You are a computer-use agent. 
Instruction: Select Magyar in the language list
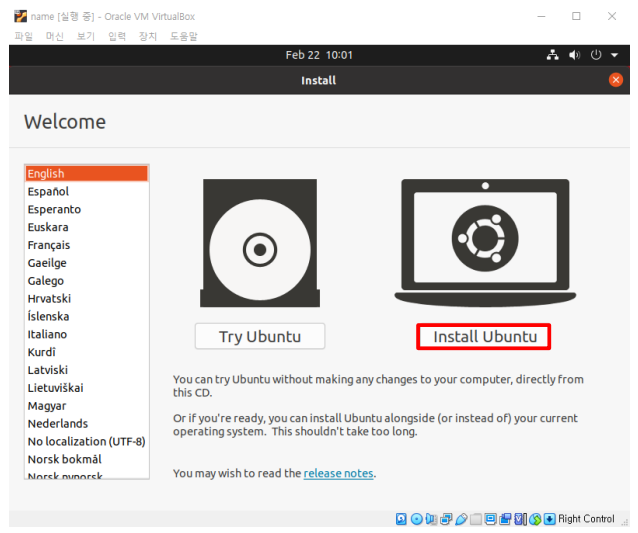87,406
